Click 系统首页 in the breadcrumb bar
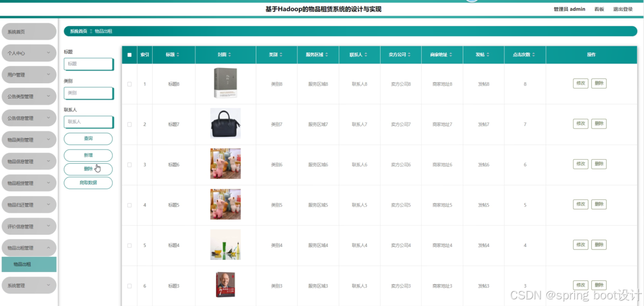Image resolution: width=644 pixels, height=306 pixels. [79, 32]
